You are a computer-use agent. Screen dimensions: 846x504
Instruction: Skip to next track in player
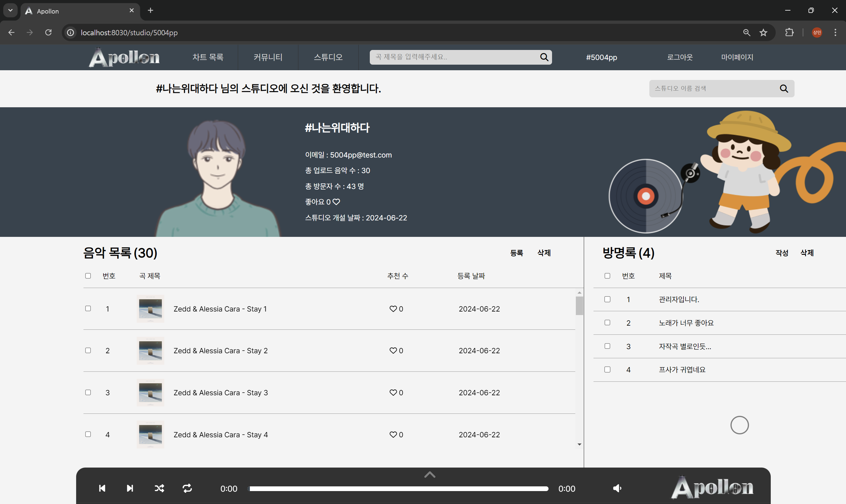[130, 488]
